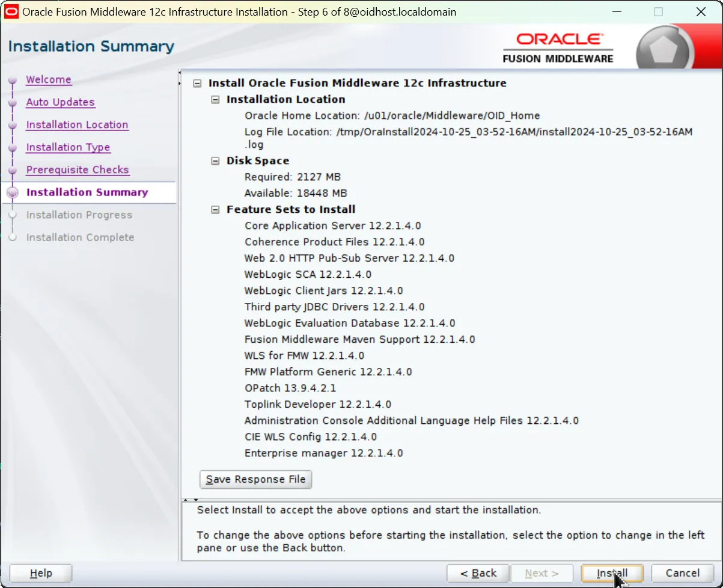Select WebLogic SCA 12.2.1.4.0
This screenshot has height=588, width=723.
(x=308, y=275)
